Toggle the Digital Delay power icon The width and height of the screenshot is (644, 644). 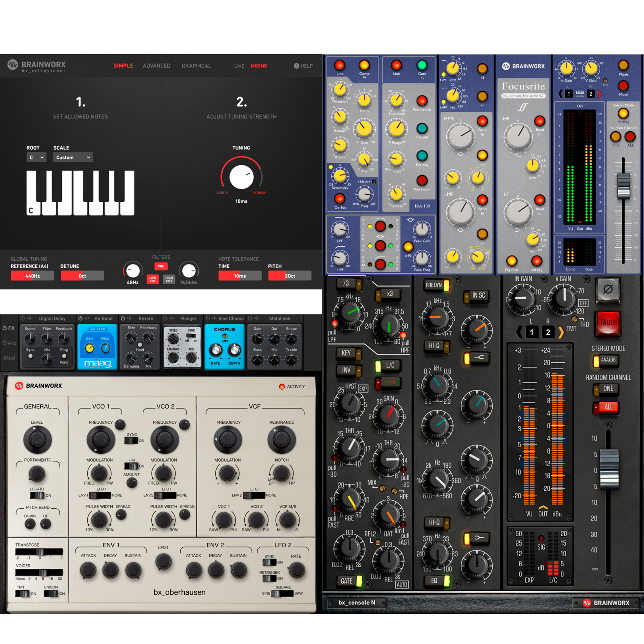click(22, 318)
